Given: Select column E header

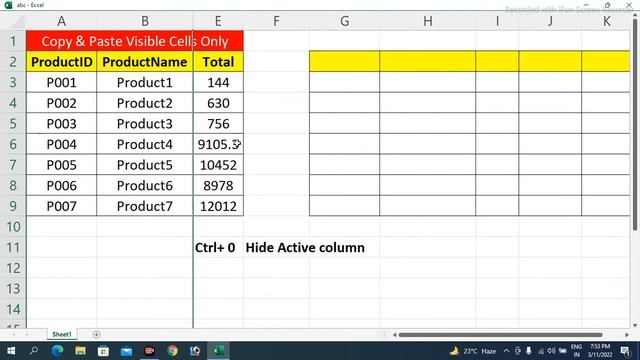Looking at the screenshot, I should (218, 21).
